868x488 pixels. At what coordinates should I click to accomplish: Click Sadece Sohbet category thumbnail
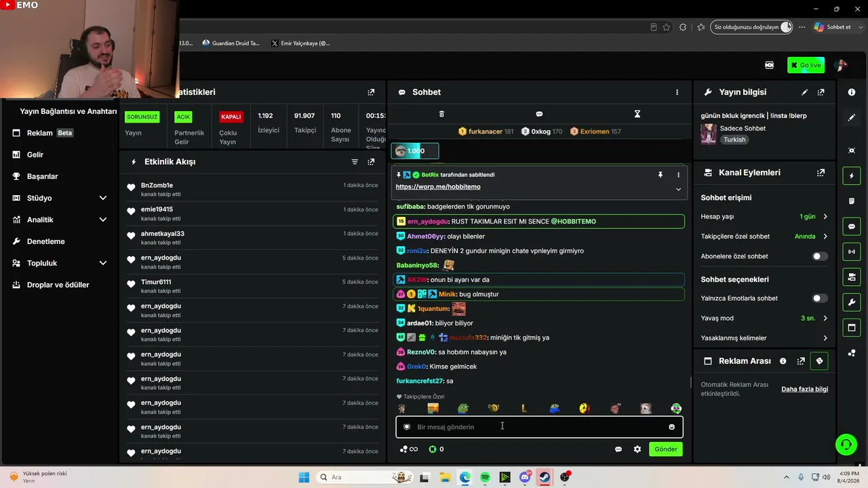pos(709,134)
